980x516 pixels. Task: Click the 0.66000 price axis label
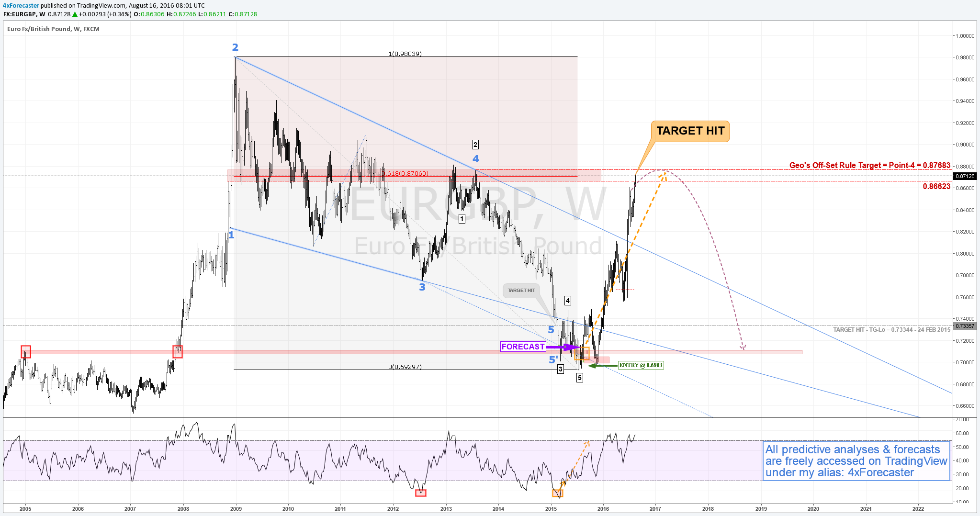[x=965, y=406]
